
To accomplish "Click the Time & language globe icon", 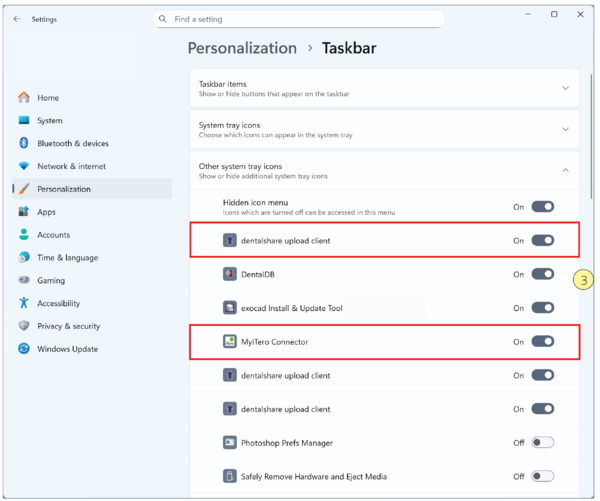I will [x=24, y=257].
